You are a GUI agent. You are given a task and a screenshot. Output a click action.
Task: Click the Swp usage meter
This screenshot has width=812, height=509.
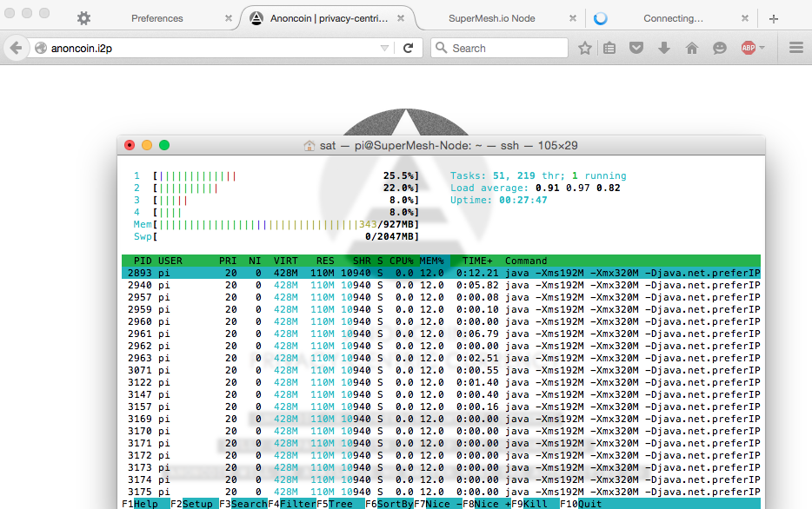tap(286, 236)
